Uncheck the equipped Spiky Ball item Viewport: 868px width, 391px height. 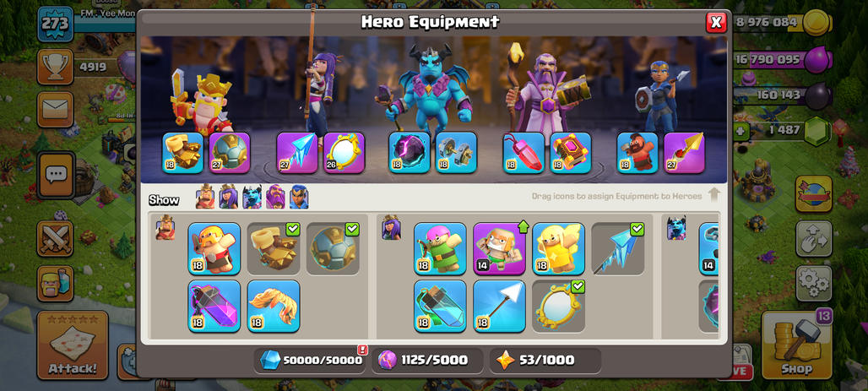pos(333,248)
